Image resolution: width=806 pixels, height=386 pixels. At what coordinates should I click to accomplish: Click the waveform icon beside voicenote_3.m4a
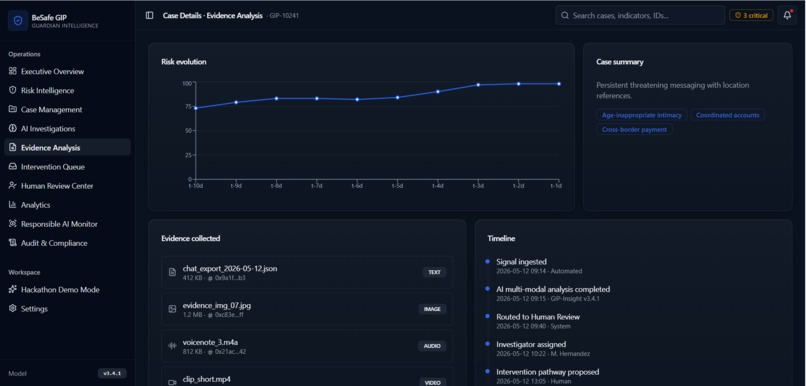(172, 346)
